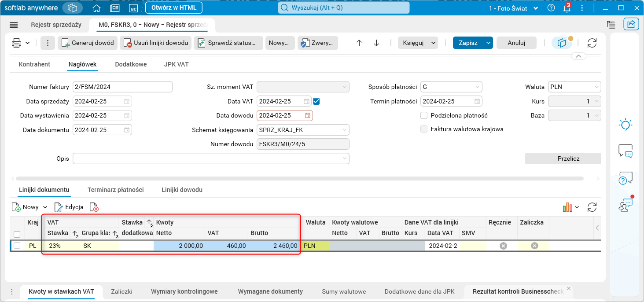Click the Anuluj button
Screen dimensions: 644x302
[x=517, y=43]
